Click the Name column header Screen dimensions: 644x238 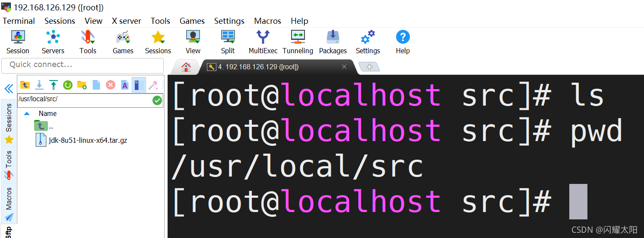48,113
